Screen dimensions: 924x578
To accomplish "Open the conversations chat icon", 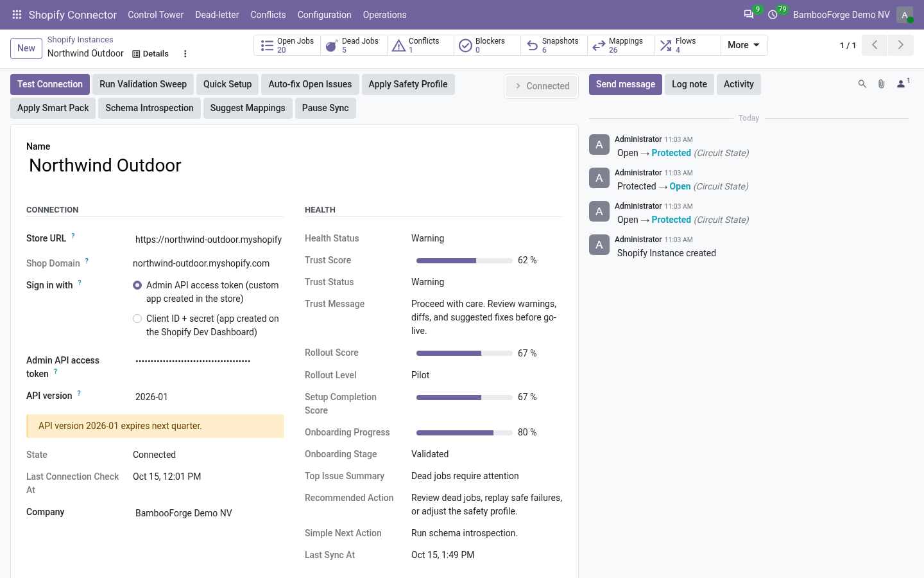I will pyautogui.click(x=749, y=15).
